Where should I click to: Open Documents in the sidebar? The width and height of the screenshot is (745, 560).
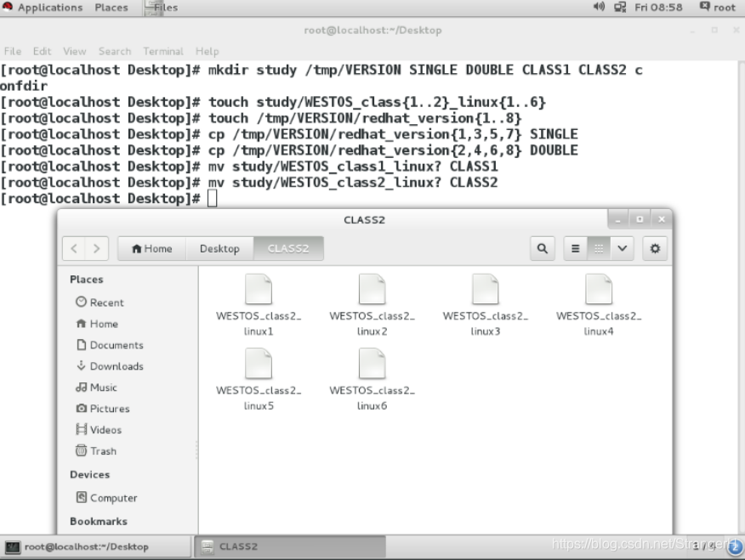[117, 345]
